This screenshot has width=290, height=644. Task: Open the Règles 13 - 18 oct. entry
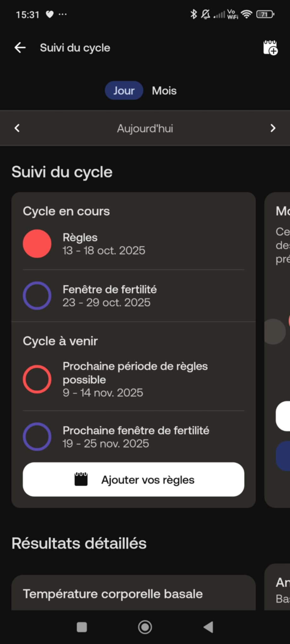[104, 244]
